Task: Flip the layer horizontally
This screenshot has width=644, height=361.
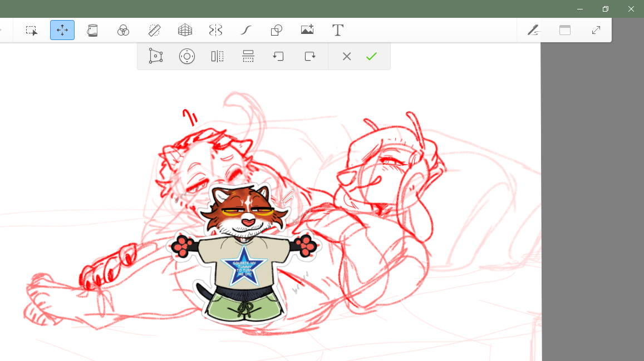Action: [218, 56]
